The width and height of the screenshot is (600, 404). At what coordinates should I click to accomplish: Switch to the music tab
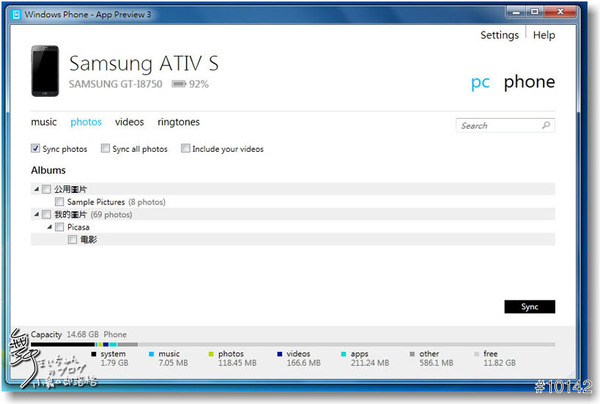click(44, 122)
